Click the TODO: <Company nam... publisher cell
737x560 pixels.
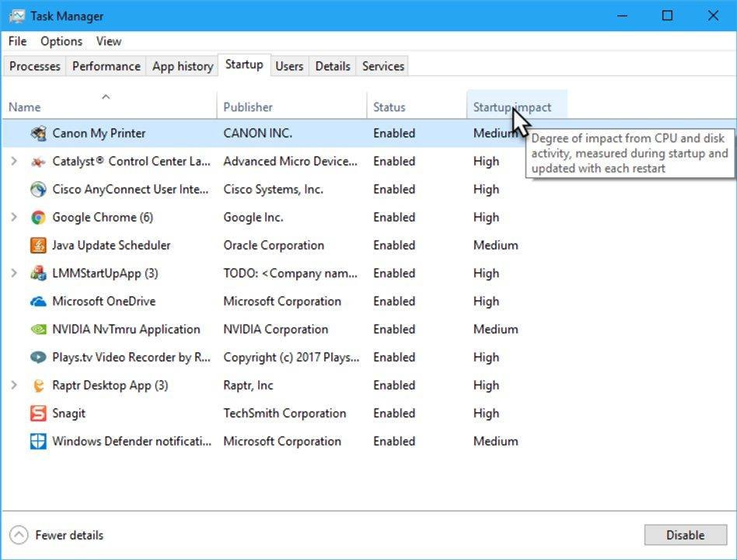[290, 273]
